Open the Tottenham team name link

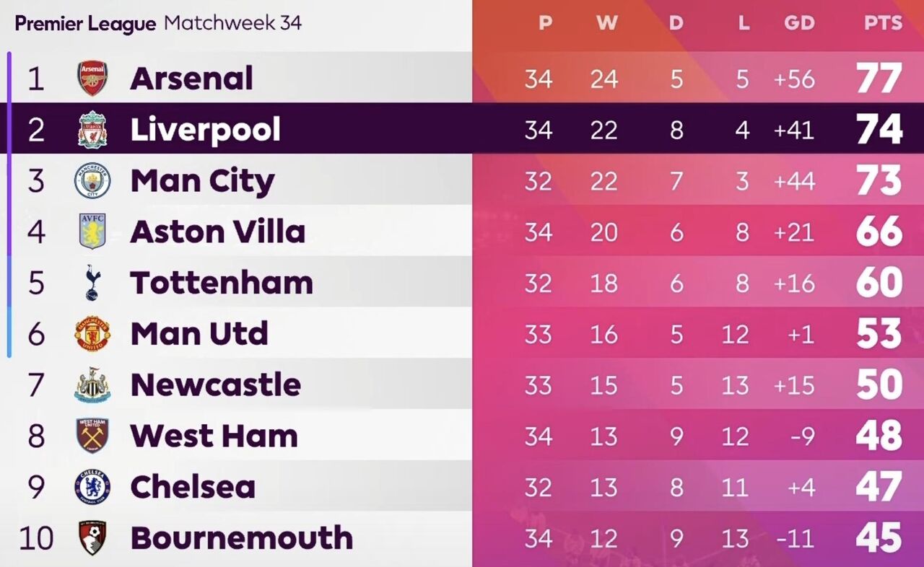point(222,283)
